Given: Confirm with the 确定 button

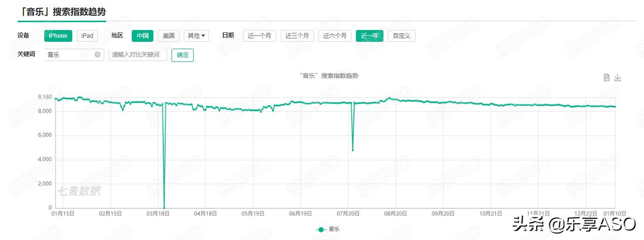Looking at the screenshot, I should [182, 55].
